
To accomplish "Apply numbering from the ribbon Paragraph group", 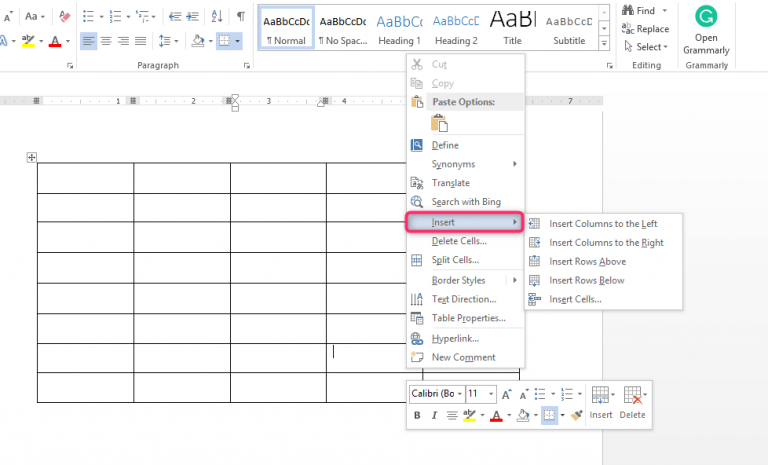I will click(x=115, y=16).
